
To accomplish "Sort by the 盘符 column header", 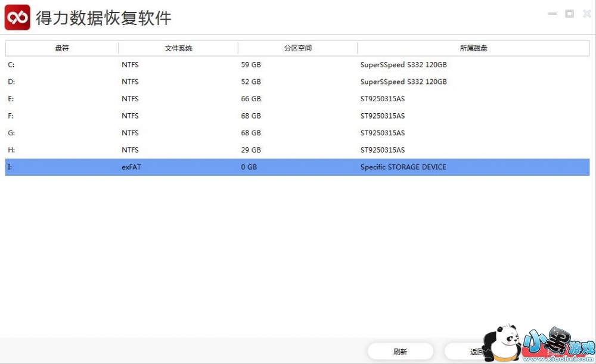I will [62, 48].
